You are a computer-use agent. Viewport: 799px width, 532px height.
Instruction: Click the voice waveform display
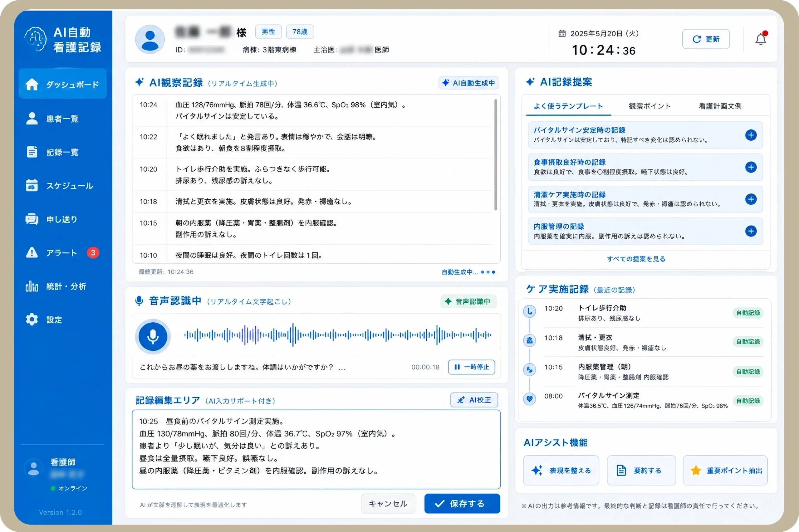point(338,335)
